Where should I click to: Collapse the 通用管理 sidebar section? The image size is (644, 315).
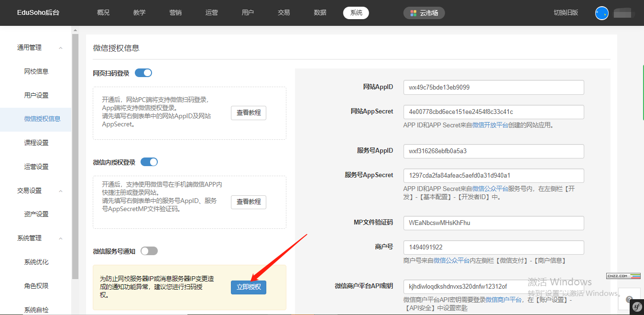pos(61,48)
